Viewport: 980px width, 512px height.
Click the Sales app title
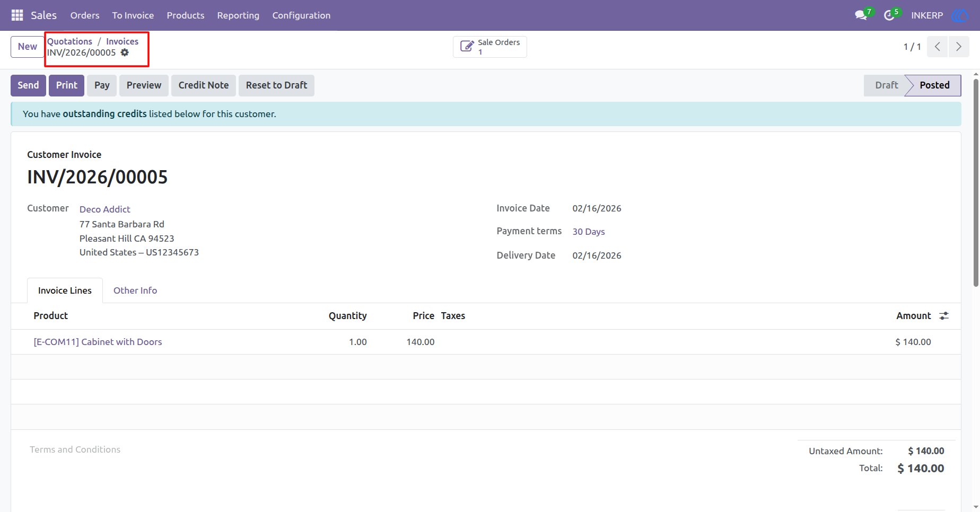pyautogui.click(x=43, y=15)
